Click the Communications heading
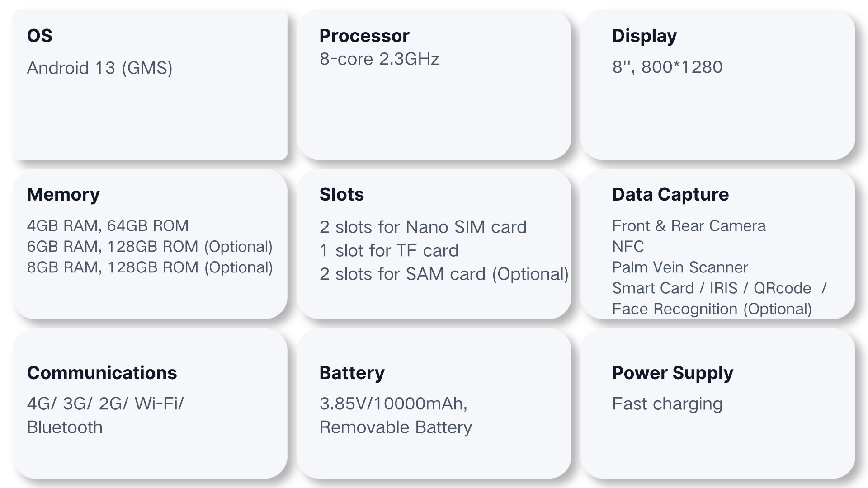 pos(102,373)
